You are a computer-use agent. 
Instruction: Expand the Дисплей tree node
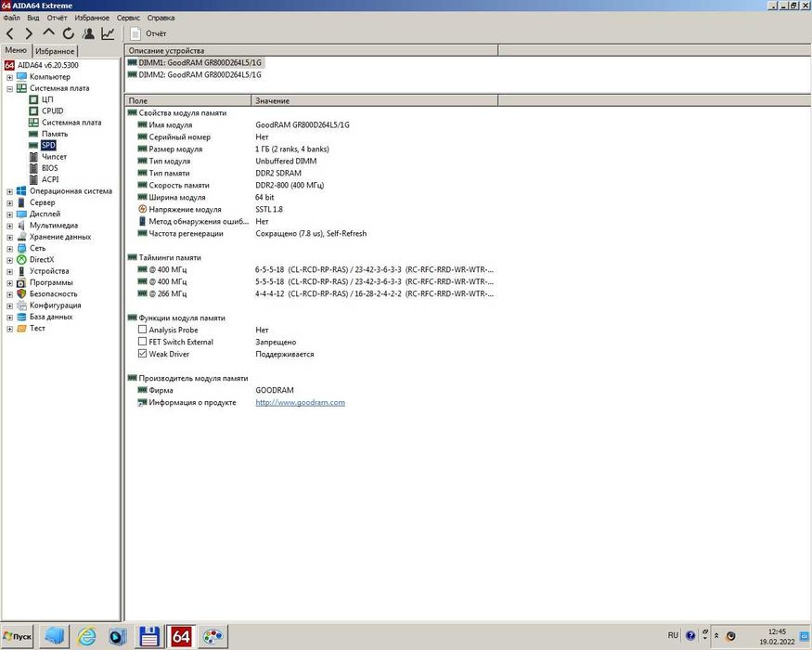[x=9, y=214]
